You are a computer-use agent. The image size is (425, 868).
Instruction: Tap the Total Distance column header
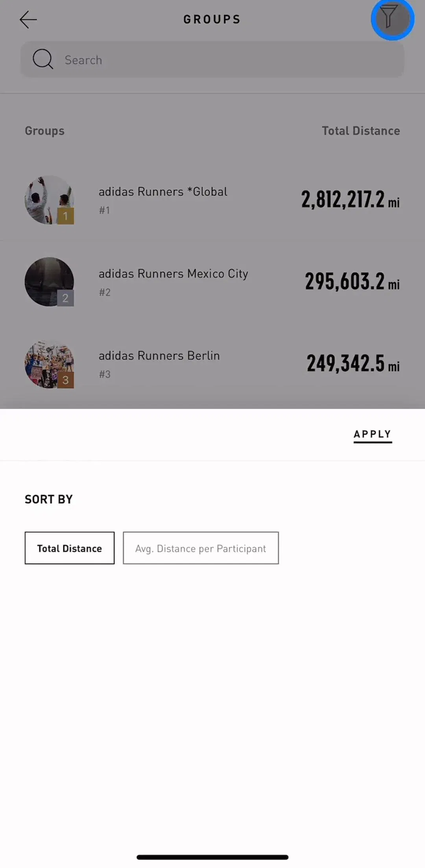click(361, 131)
